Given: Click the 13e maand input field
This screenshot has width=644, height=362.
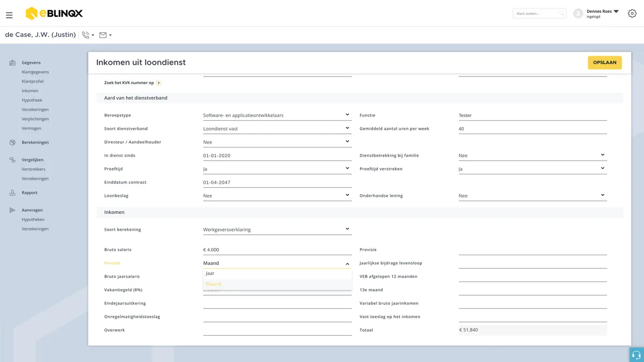Looking at the screenshot, I should (533, 290).
